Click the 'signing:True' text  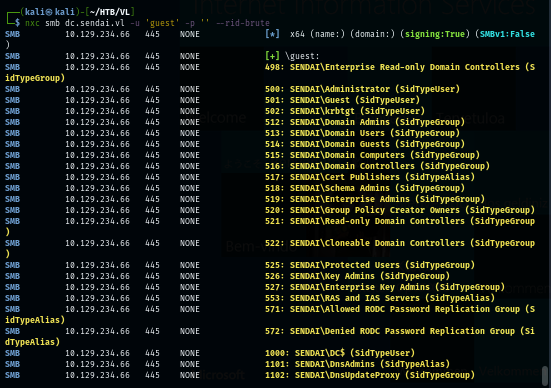pyautogui.click(x=434, y=34)
